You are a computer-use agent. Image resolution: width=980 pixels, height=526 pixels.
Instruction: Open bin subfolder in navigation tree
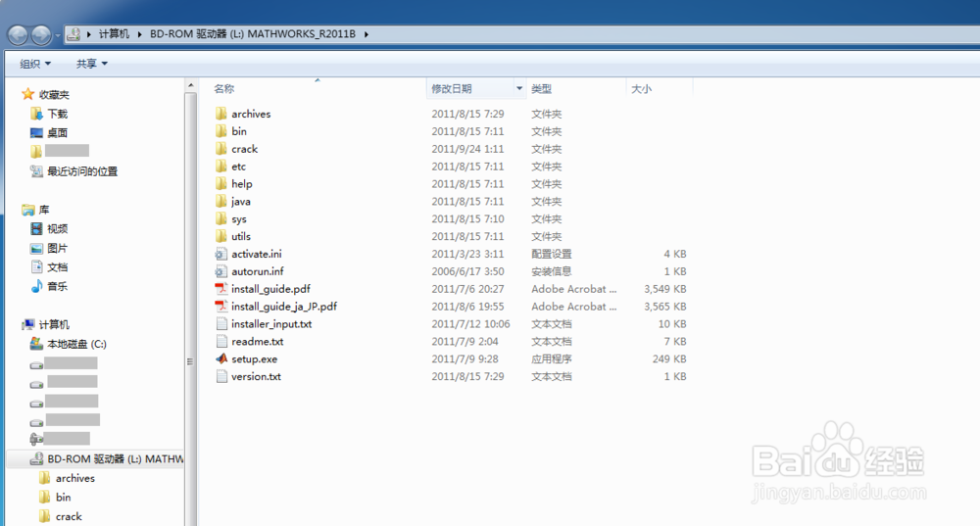pyautogui.click(x=63, y=498)
